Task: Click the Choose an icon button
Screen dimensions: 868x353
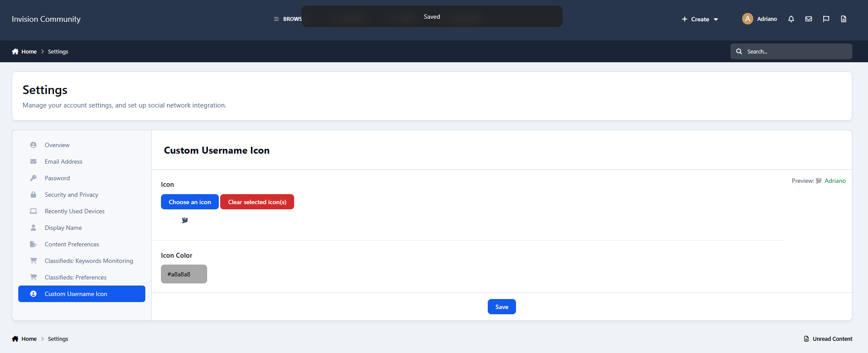Action: pyautogui.click(x=190, y=202)
